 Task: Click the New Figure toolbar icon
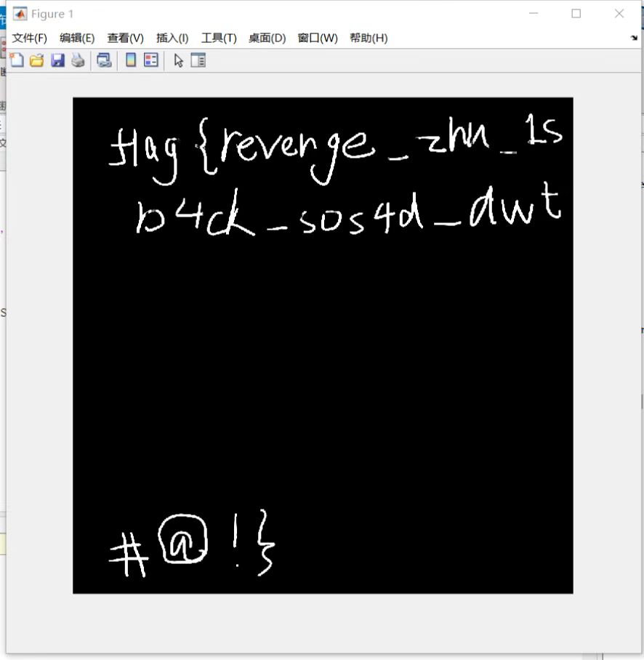tap(17, 60)
